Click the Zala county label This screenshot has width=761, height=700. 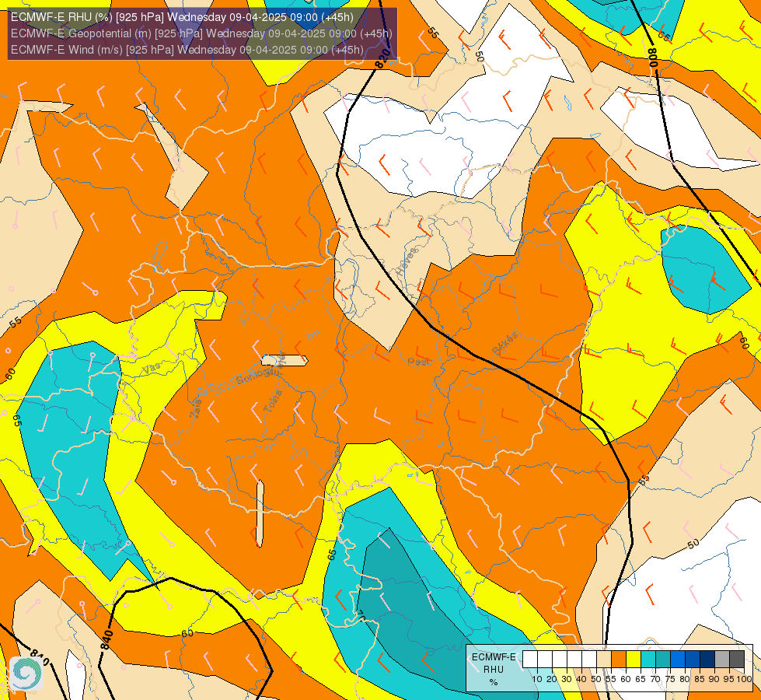tap(196, 408)
